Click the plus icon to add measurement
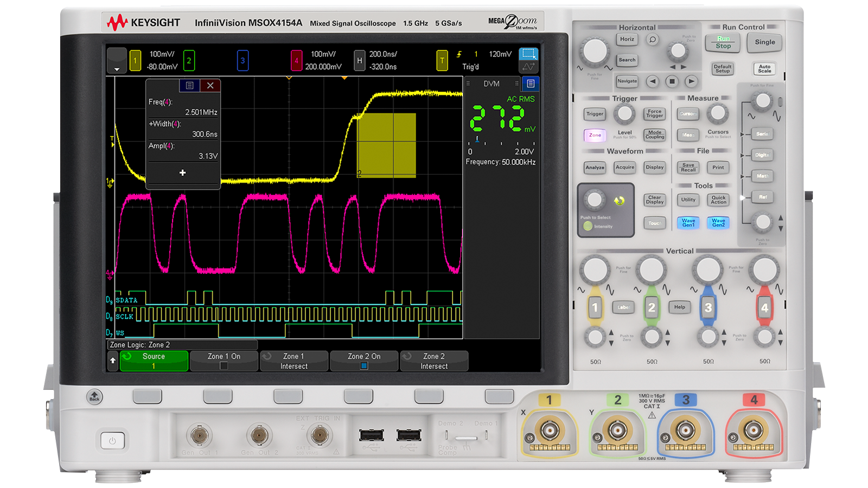Image resolution: width=868 pixels, height=488 pixels. [x=183, y=172]
